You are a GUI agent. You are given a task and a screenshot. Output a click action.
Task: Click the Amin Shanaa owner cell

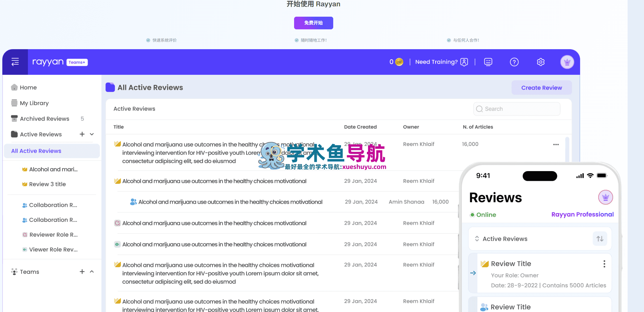[x=406, y=202]
